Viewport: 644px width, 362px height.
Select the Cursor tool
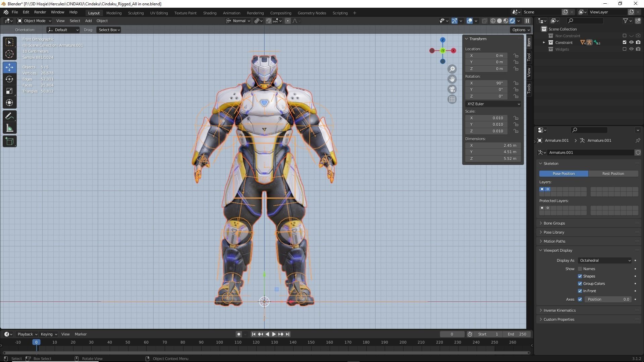(x=9, y=54)
